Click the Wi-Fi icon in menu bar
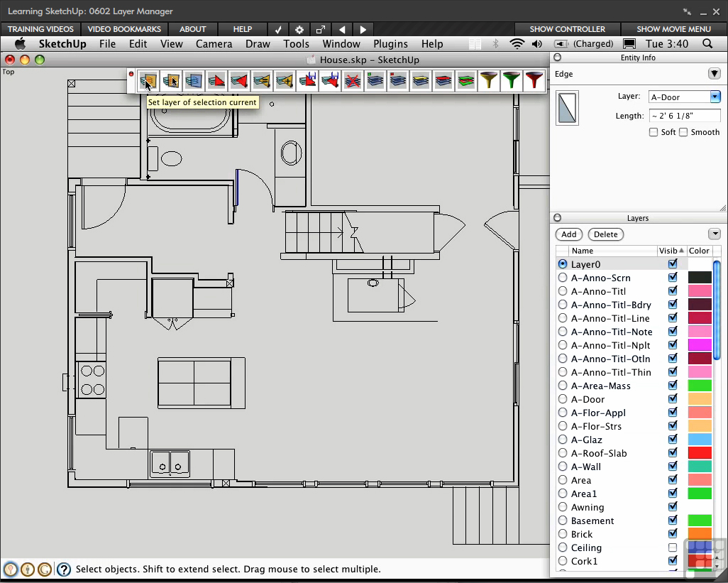Screen dimensions: 728x583 click(517, 43)
